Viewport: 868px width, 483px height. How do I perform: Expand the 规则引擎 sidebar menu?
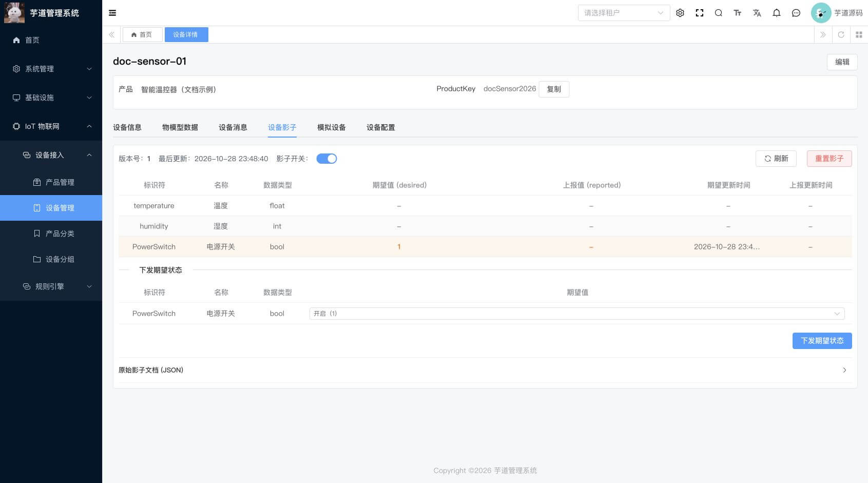[x=51, y=286]
